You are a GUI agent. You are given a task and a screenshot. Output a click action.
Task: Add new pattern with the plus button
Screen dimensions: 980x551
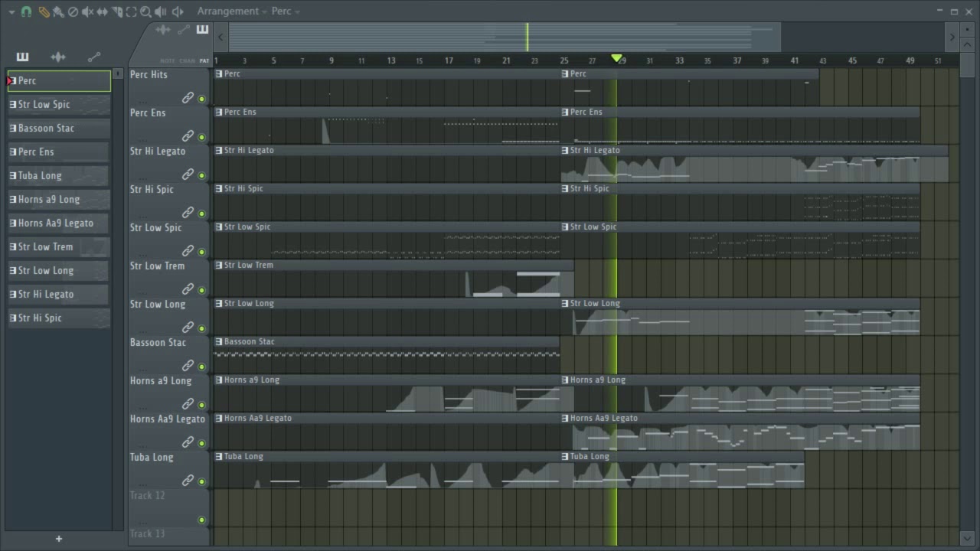click(59, 539)
